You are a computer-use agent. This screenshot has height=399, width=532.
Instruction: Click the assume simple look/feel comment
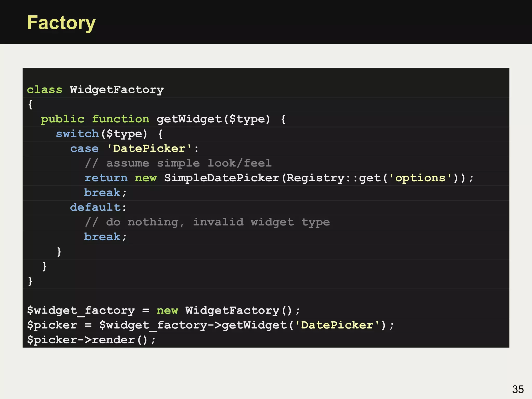[178, 163]
